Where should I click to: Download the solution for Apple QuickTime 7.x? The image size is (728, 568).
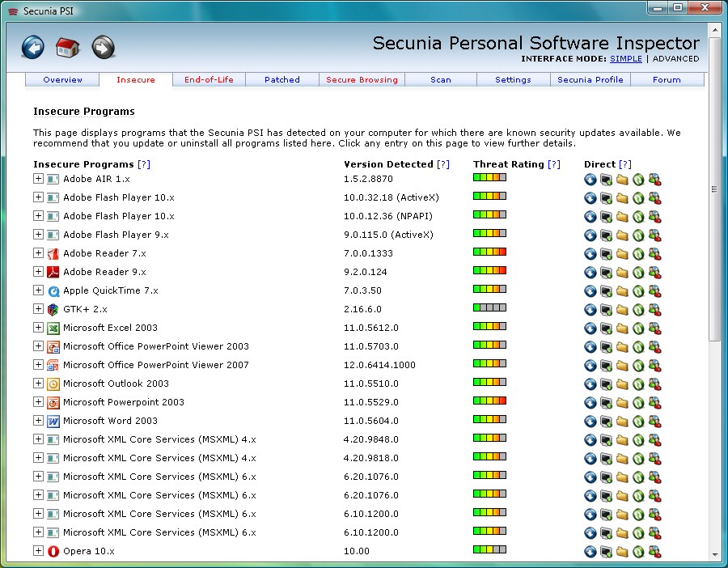pos(590,290)
